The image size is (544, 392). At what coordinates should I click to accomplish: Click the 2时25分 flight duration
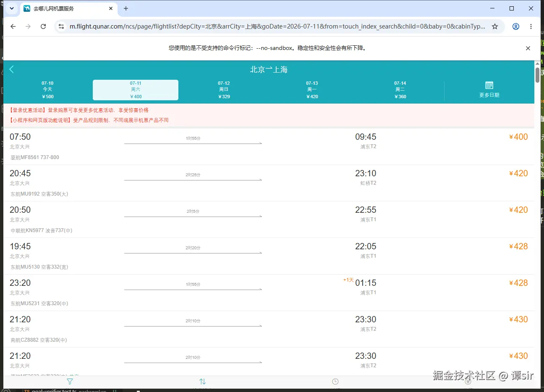(x=193, y=175)
